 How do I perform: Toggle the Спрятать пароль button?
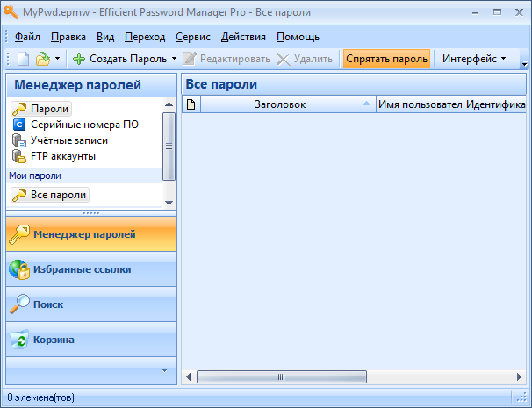(x=386, y=59)
